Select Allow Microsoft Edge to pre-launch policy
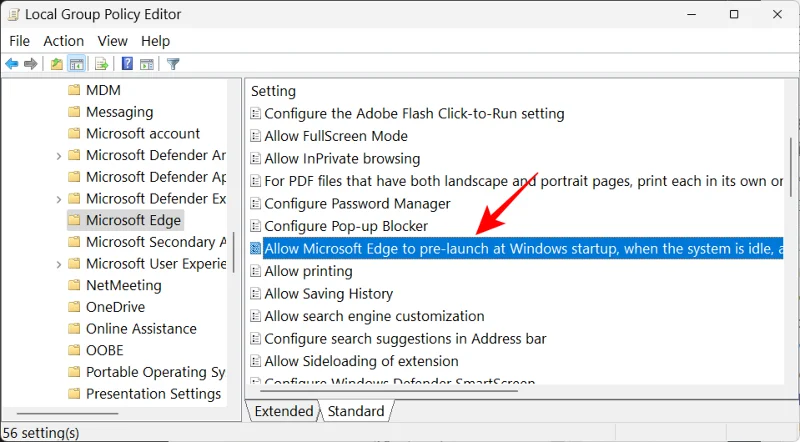The height and width of the screenshot is (442, 800). (x=523, y=249)
